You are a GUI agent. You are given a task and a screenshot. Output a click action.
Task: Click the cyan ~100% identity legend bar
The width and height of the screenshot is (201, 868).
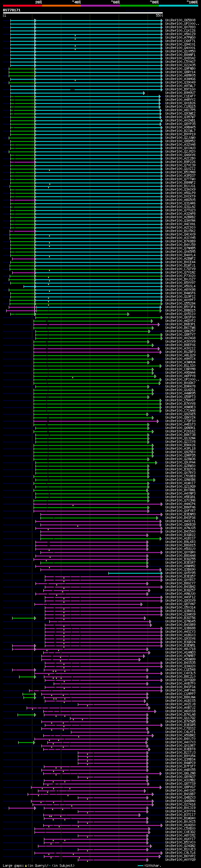178,6
